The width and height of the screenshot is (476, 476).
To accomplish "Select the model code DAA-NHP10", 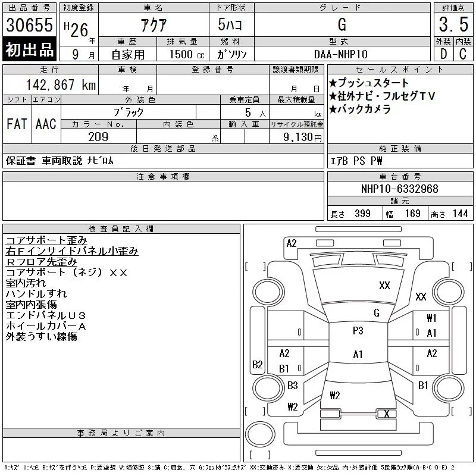I will click(340, 54).
